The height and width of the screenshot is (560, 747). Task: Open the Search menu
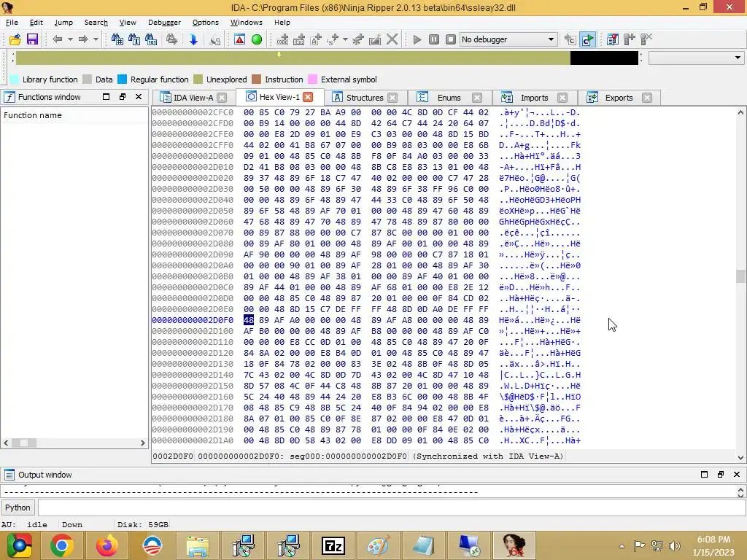(x=96, y=23)
